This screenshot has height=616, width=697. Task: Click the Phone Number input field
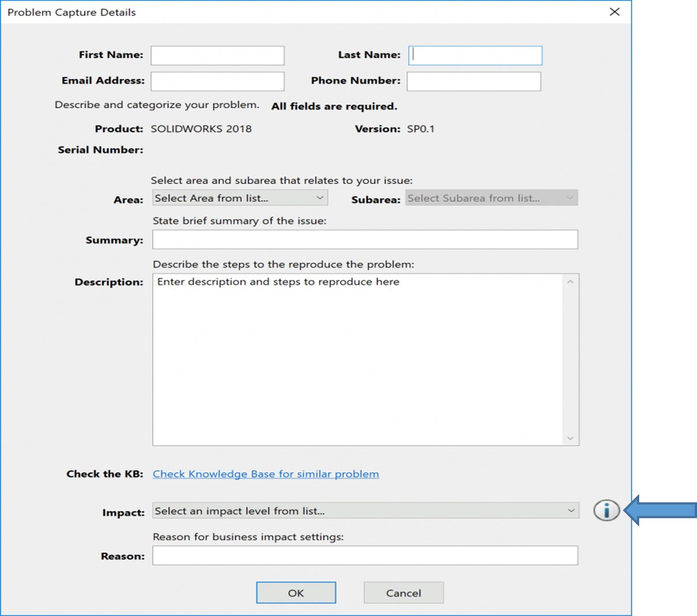[474, 82]
